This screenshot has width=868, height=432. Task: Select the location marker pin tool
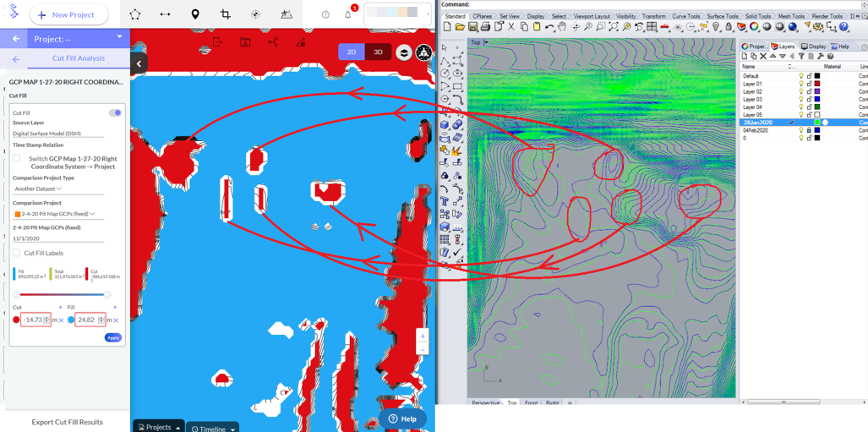pyautogui.click(x=195, y=14)
